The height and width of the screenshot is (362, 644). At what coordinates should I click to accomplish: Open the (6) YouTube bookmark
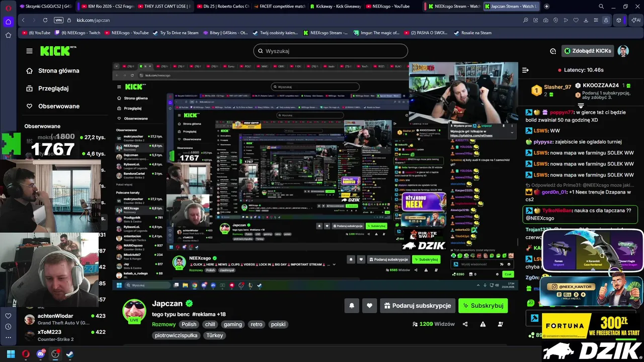36,33
